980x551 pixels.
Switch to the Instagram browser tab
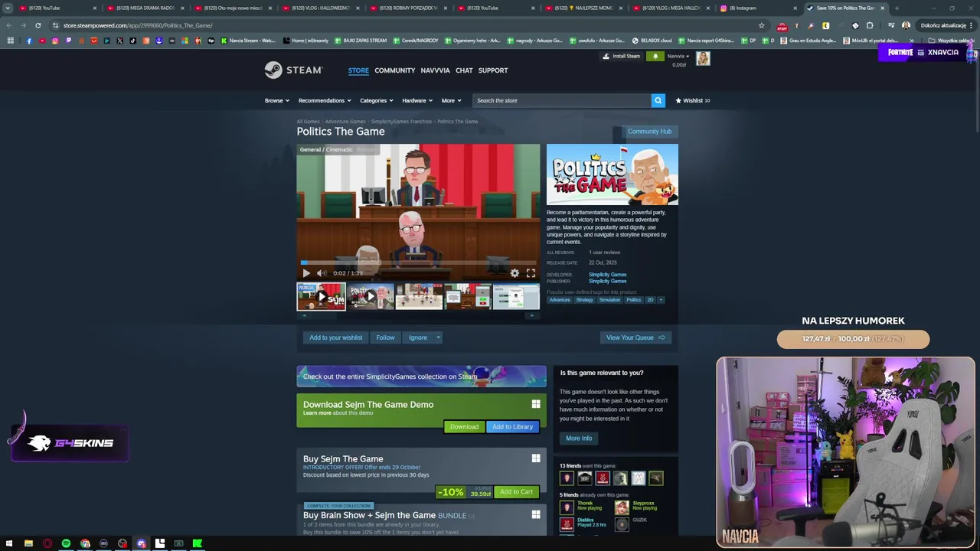point(758,8)
